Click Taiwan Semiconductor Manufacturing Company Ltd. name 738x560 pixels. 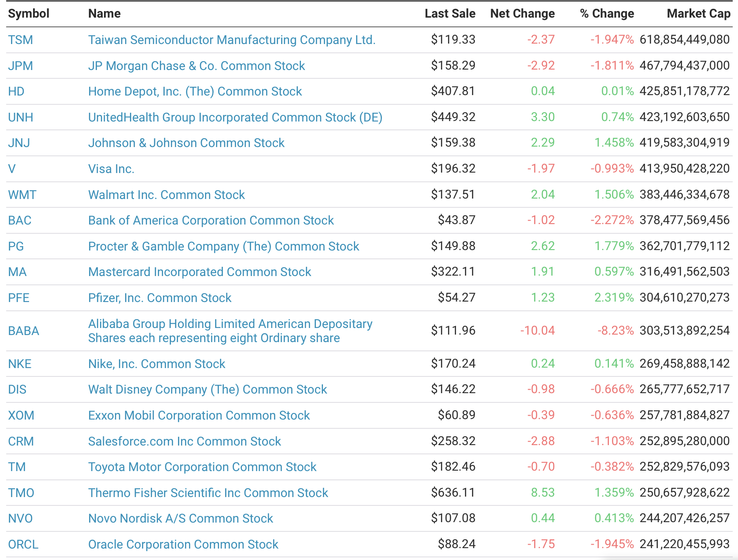click(x=232, y=40)
